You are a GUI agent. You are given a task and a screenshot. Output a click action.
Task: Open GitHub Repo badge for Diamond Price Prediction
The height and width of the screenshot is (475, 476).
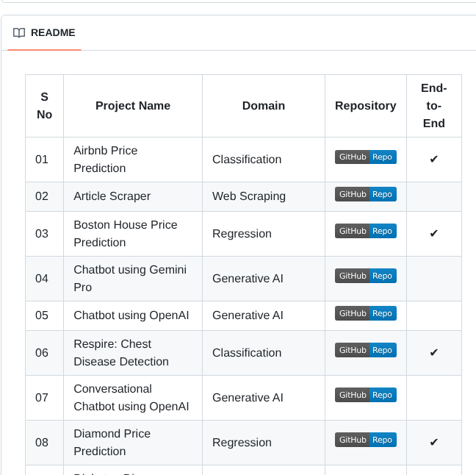(x=366, y=440)
